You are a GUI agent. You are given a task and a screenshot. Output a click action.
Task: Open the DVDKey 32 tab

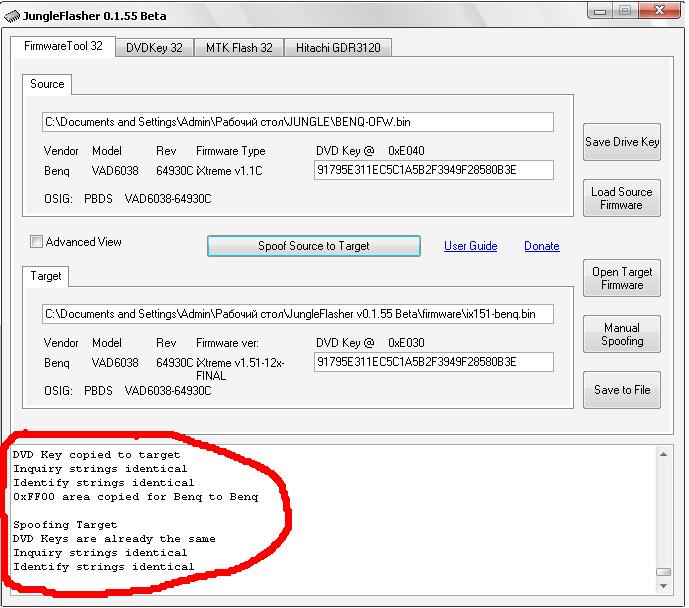(x=154, y=47)
